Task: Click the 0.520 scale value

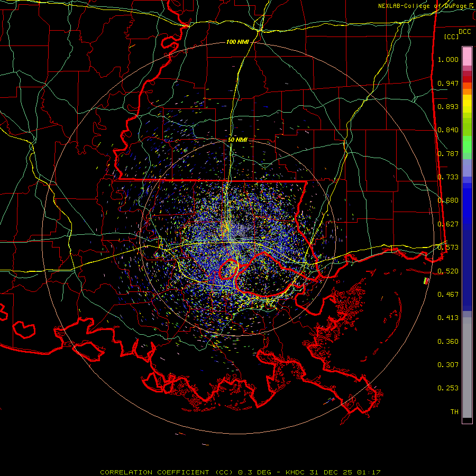Action: pyautogui.click(x=448, y=271)
